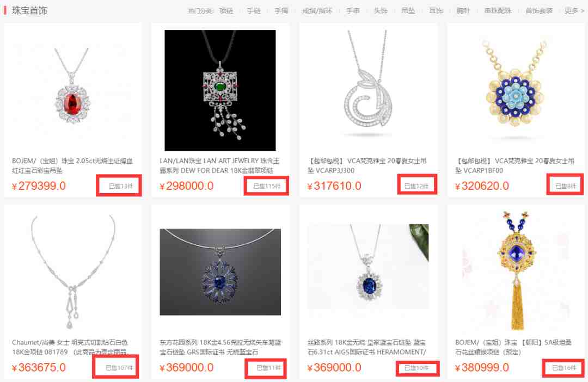Screen dimensions: 588x382
Task: Open the 串珠配珠 category
Action: point(498,10)
